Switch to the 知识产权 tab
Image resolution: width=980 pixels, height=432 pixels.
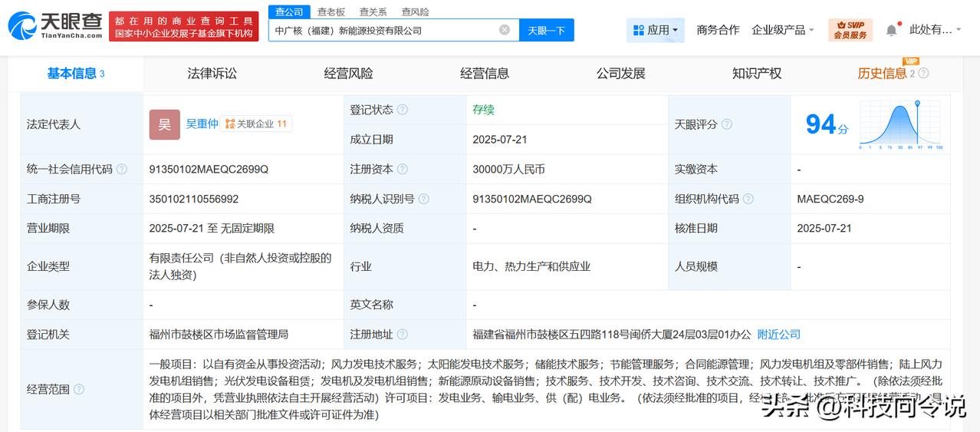coord(757,74)
